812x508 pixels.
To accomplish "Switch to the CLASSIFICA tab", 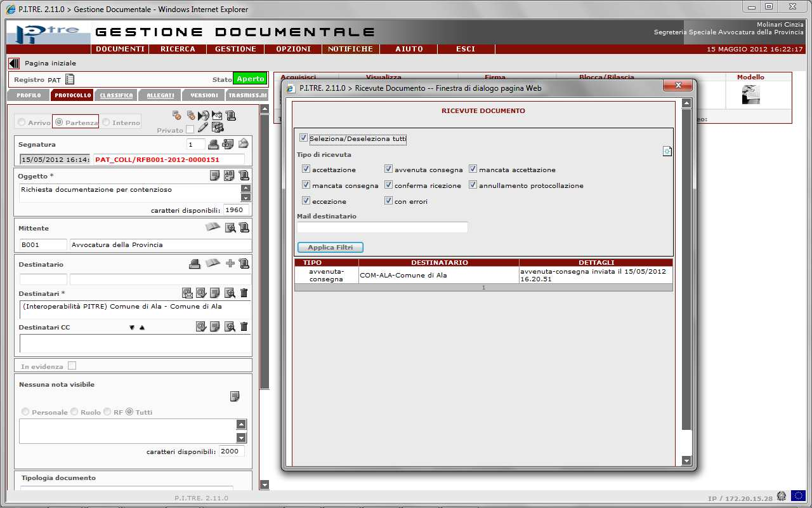I will point(116,95).
